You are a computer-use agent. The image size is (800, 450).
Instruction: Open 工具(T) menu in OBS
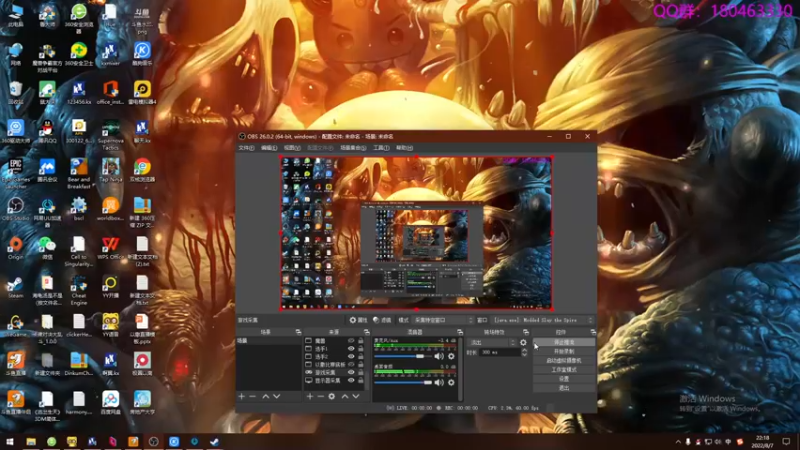pyautogui.click(x=381, y=148)
